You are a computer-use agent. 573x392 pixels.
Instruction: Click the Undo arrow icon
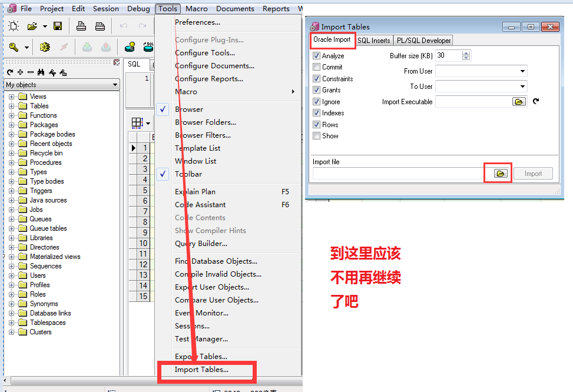124,26
